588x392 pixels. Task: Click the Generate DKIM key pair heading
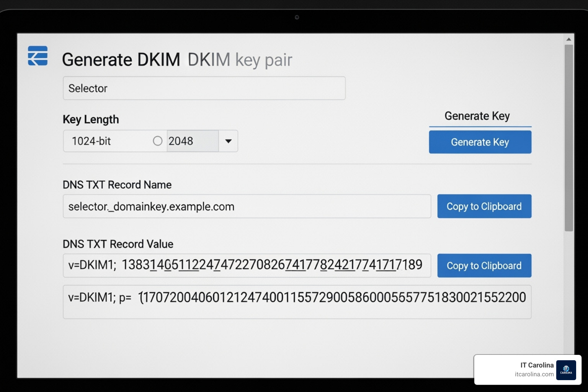(177, 60)
